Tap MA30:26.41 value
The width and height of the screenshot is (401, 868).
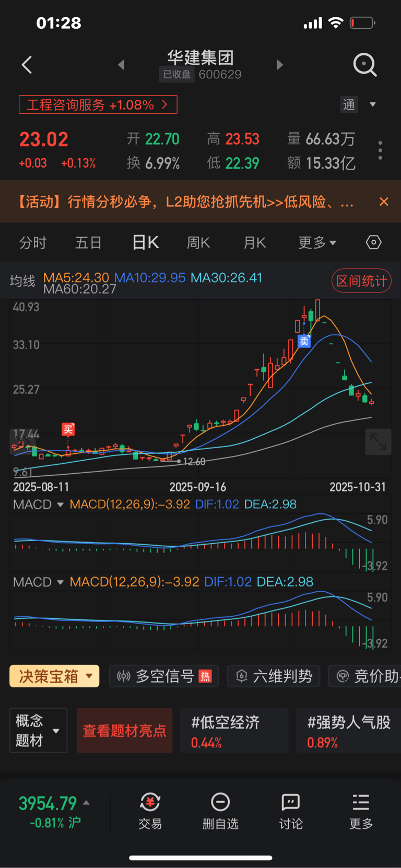[x=226, y=278]
